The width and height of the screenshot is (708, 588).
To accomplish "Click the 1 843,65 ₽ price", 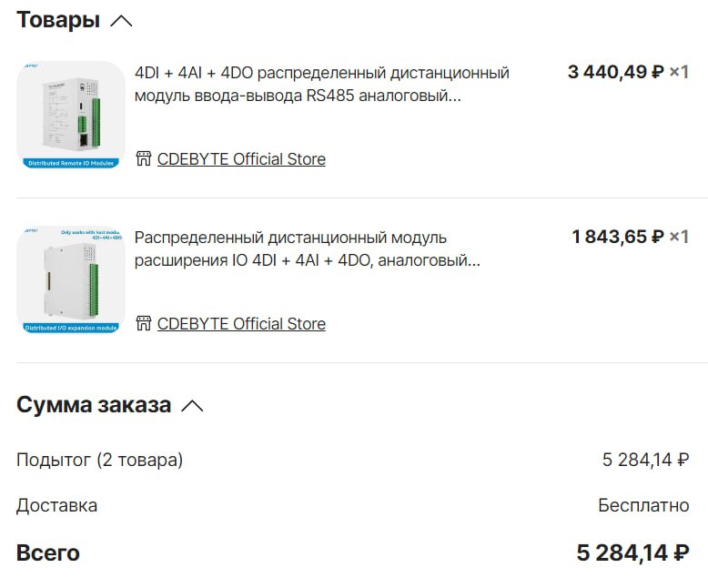I will tap(618, 237).
